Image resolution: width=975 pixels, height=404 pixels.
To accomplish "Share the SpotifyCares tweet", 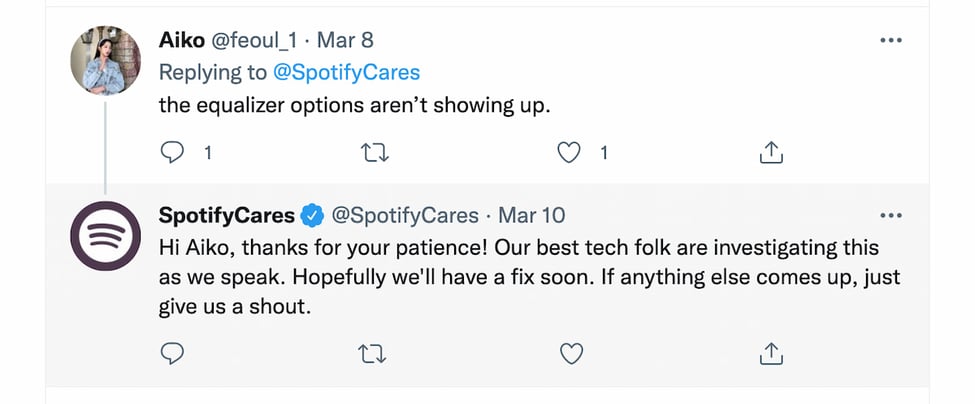I will point(771,353).
